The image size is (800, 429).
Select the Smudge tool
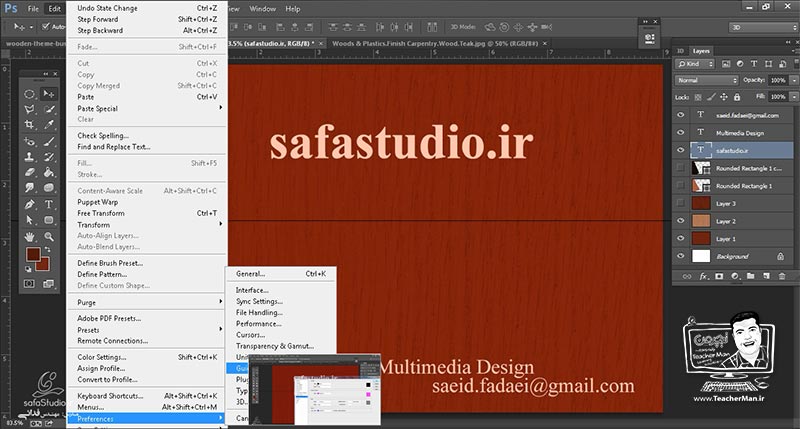click(30, 188)
